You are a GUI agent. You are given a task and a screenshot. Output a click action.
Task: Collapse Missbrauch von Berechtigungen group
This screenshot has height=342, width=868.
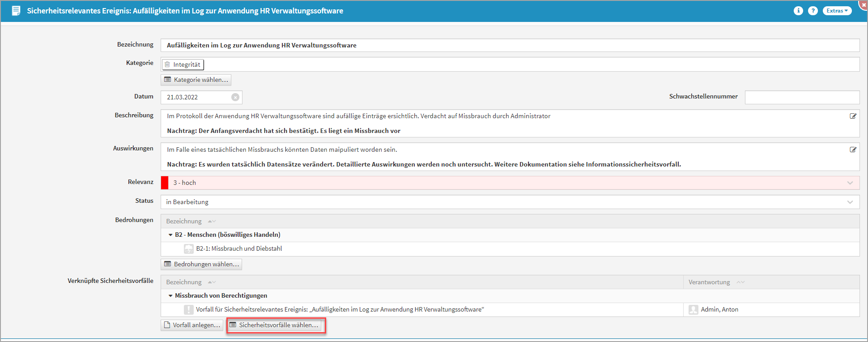(170, 295)
